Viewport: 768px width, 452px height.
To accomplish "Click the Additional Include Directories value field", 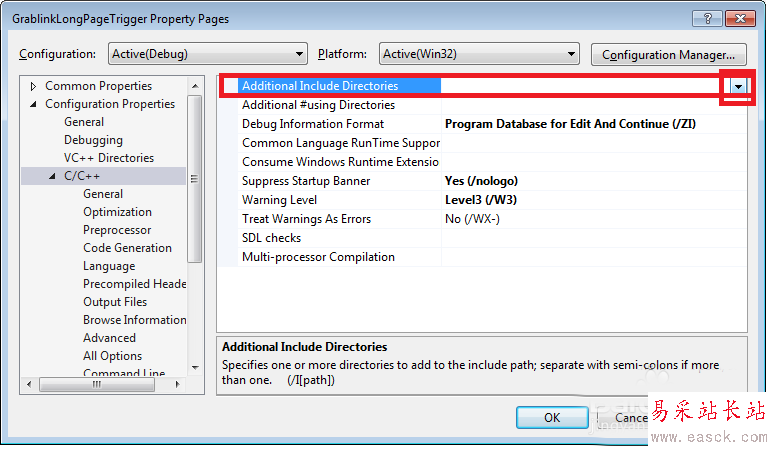I will (x=580, y=87).
